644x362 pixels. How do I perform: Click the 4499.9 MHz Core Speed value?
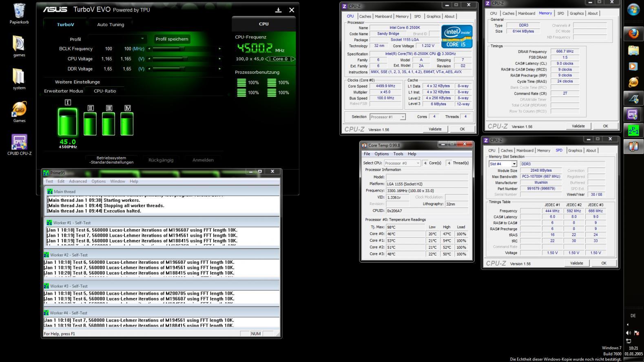[385, 86]
